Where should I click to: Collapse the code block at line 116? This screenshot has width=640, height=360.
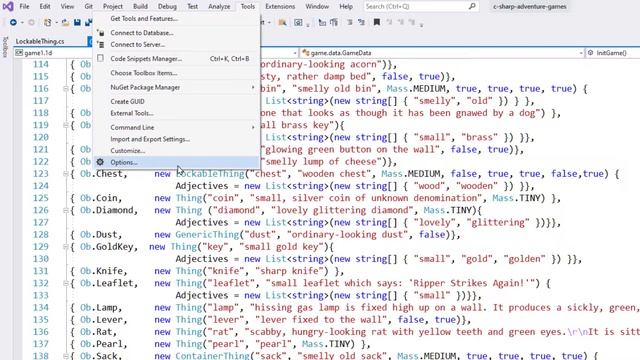(x=65, y=89)
